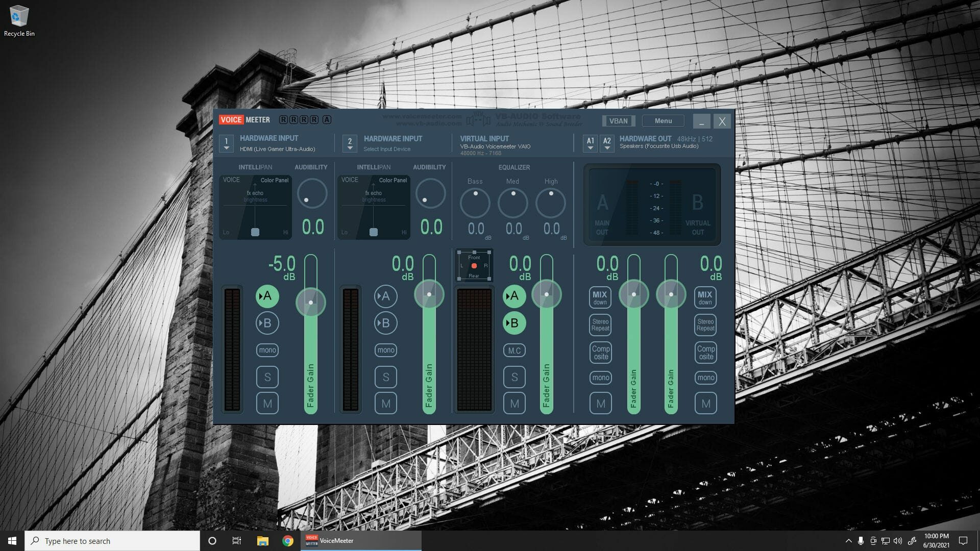Viewport: 980px width, 551px height.
Task: Click the Type here to search box
Action: tap(112, 541)
